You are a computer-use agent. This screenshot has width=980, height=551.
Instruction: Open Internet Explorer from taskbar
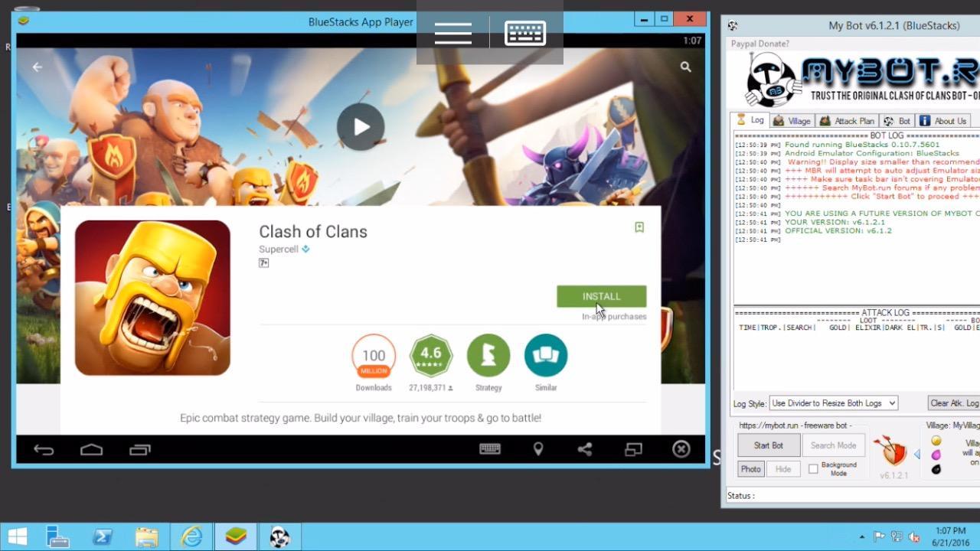coord(191,537)
